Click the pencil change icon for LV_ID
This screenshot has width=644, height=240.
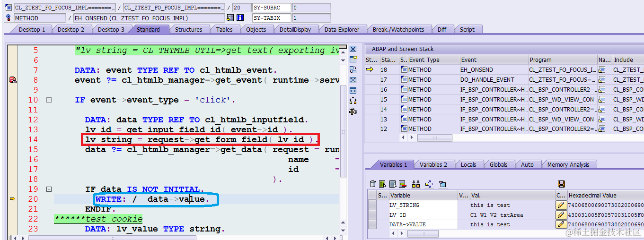tap(561, 215)
